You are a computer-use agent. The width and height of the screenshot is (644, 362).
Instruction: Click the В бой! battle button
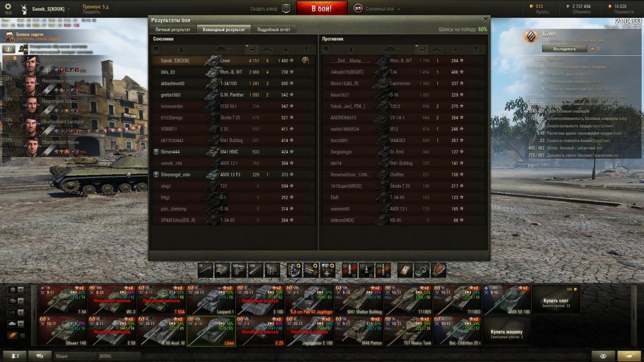pyautogui.click(x=322, y=9)
